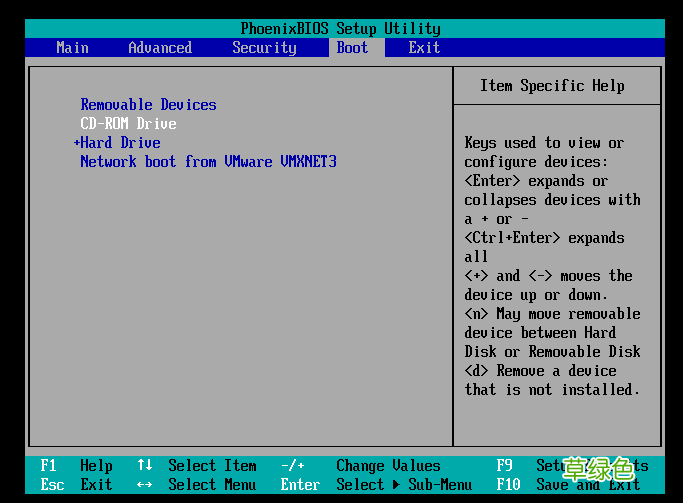Screen dimensions: 683x503
Task: Click the up/down arrows Select Item hint
Action: coord(197,466)
